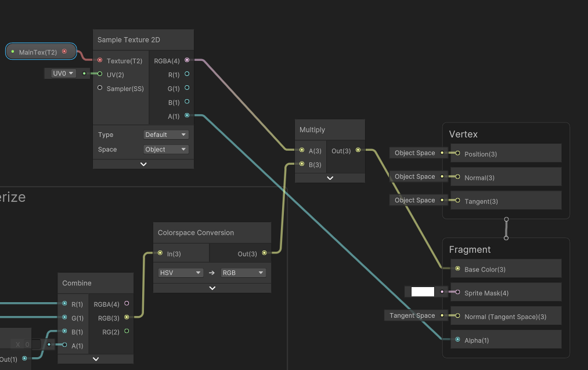588x370 pixels.
Task: Open the UV0 channel dropdown
Action: (63, 74)
